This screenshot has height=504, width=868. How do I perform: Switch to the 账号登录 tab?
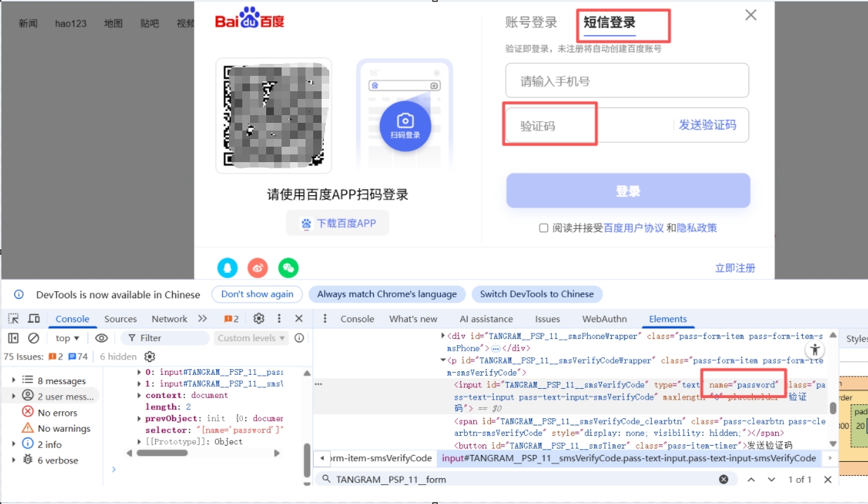[531, 22]
